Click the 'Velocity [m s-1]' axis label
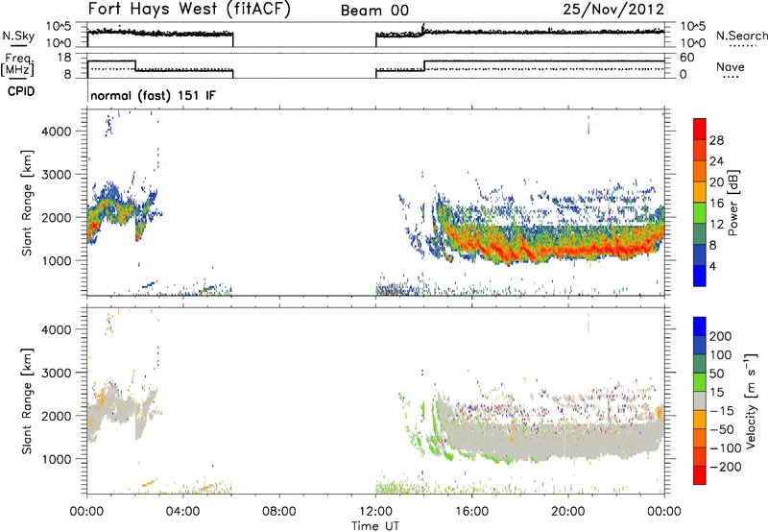Screen dimensions: 768x532 [x=751, y=400]
